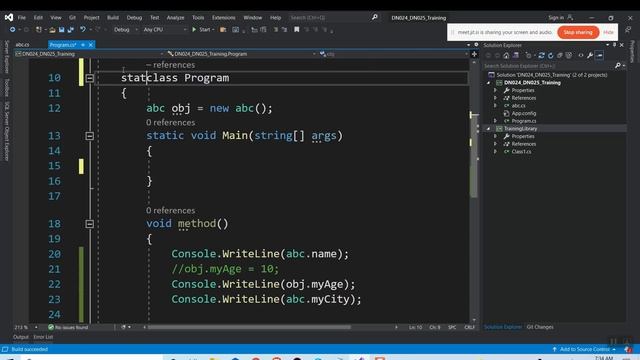This screenshot has width=640, height=360.
Task: Open the Debug configuration dropdown
Action: coord(125,29)
